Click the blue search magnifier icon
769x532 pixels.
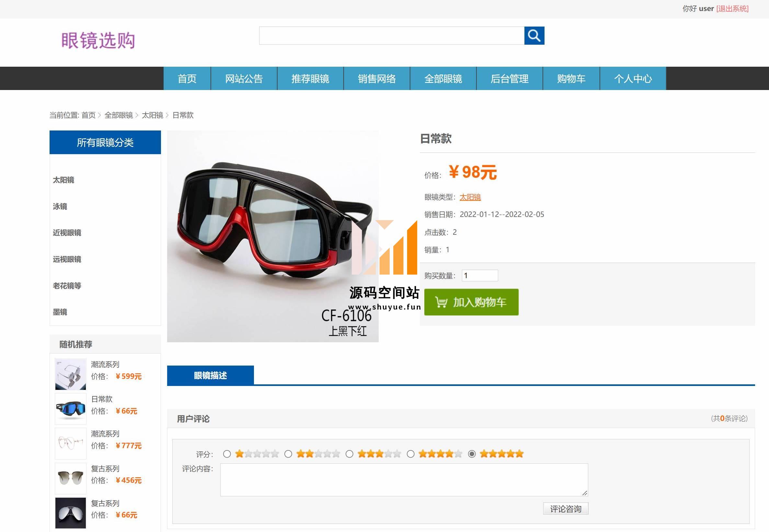click(x=534, y=36)
